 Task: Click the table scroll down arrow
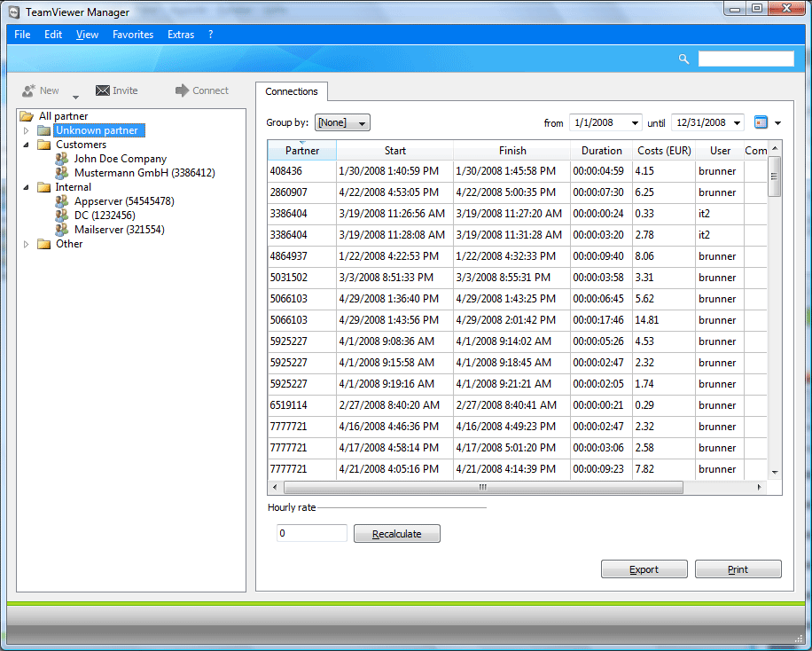775,472
